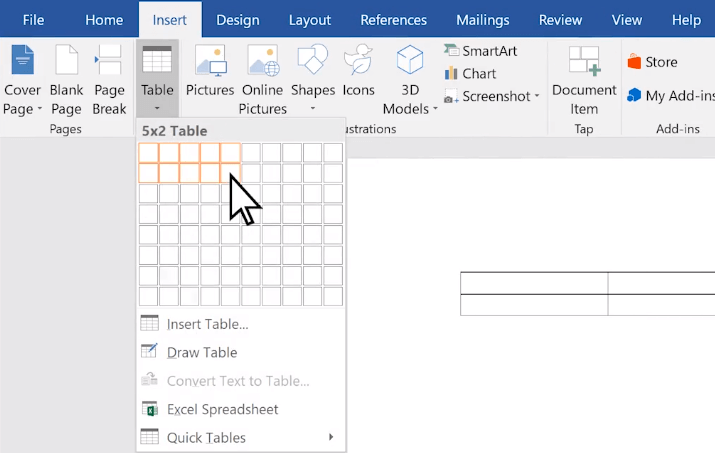Click the Online Pictures icon
Viewport: 715px width, 453px height.
263,62
